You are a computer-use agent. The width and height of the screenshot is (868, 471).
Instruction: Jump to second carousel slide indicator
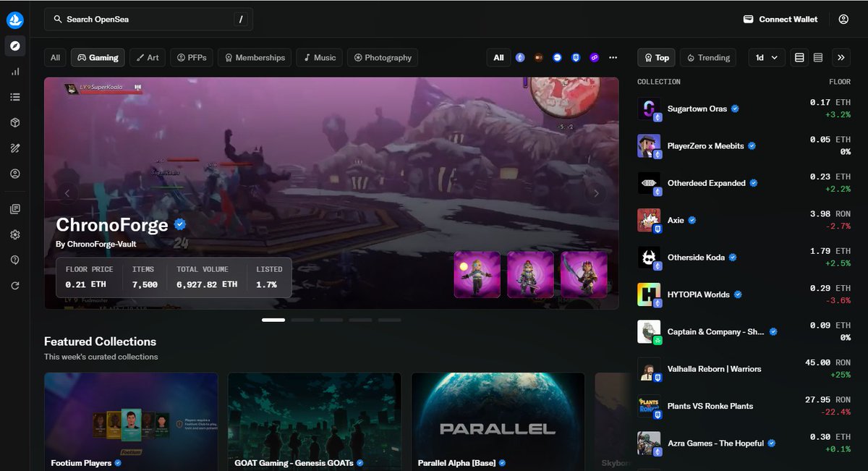pos(302,320)
